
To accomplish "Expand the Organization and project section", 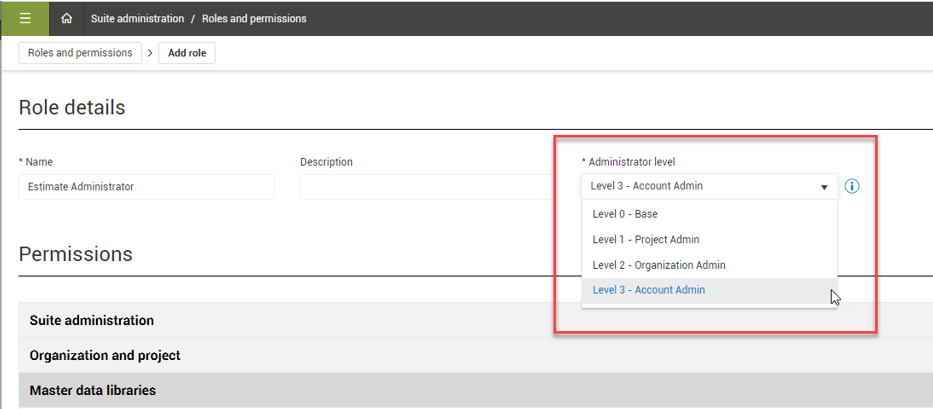I will (x=105, y=355).
